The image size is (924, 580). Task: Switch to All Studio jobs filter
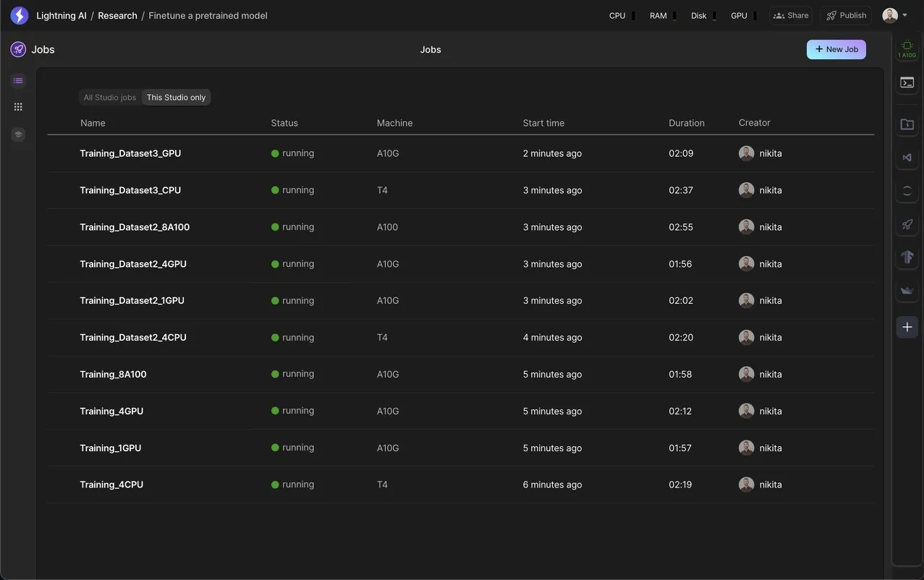coord(110,98)
